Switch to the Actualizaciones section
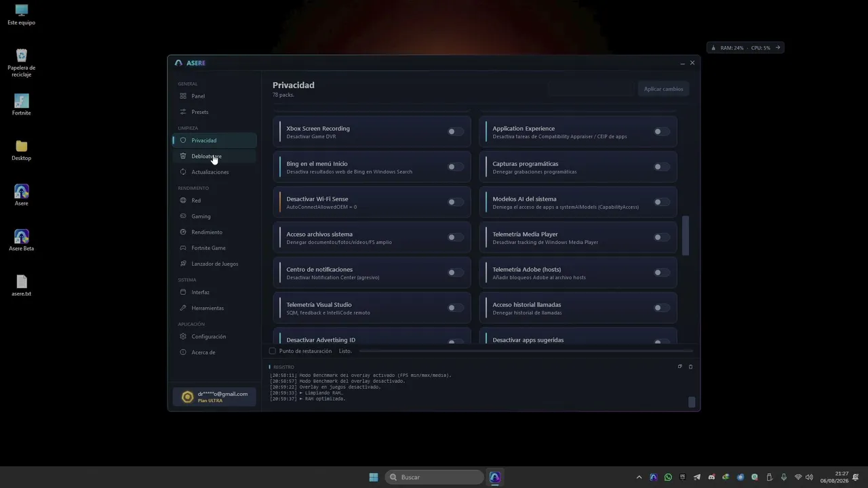868x488 pixels. click(x=214, y=172)
